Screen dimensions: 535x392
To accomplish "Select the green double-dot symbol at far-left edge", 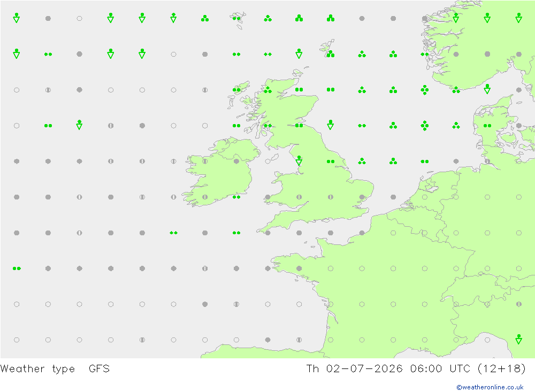I will coord(17,268).
